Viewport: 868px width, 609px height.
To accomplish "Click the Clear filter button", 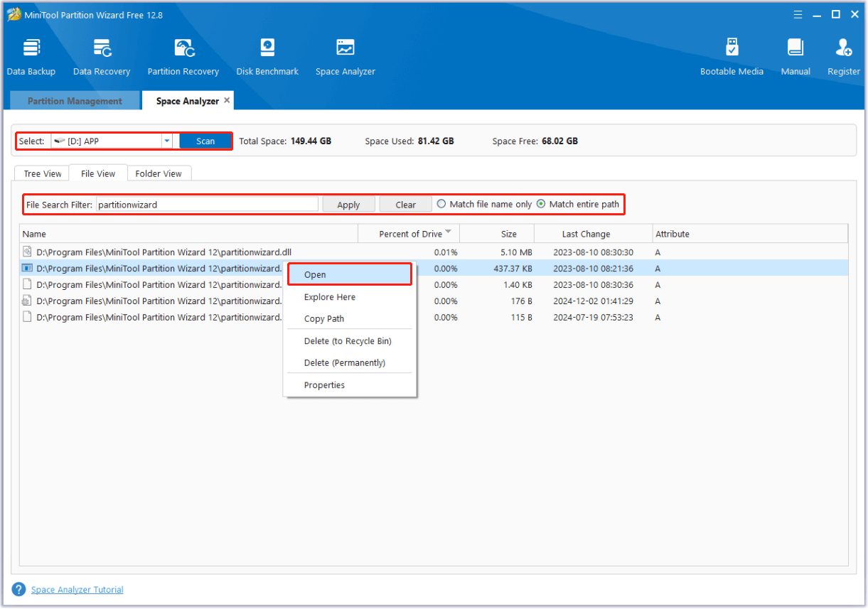I will (x=405, y=205).
